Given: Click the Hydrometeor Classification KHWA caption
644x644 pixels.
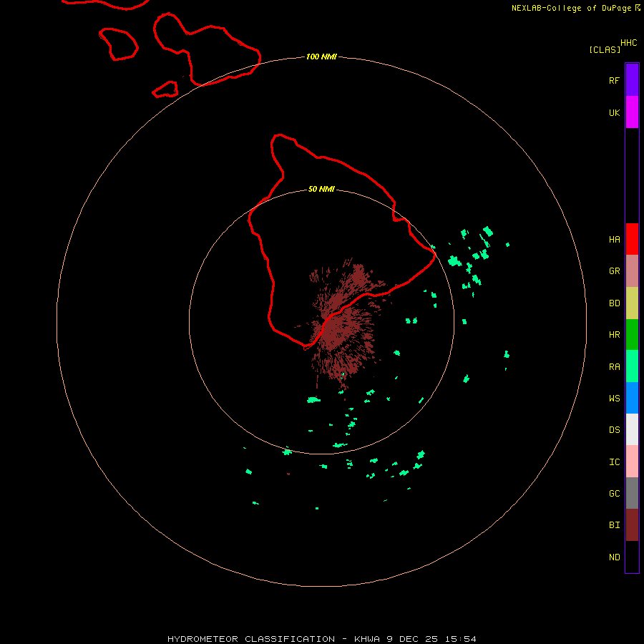Looking at the screenshot, I should coord(321,639).
